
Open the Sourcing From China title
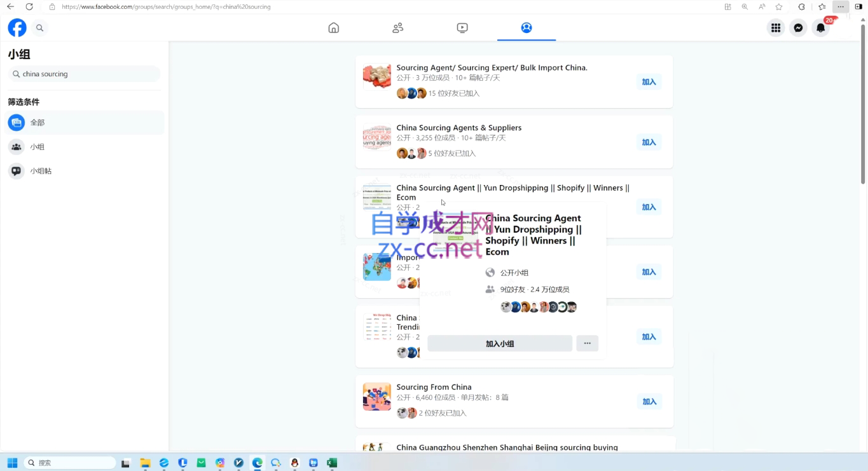tap(434, 387)
